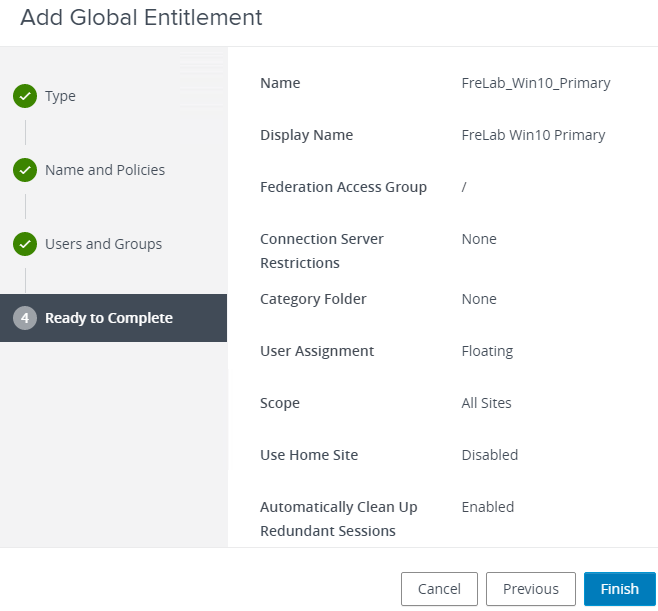Return to the Users and Groups step
Viewport: 658px width, 611px height.
click(103, 244)
